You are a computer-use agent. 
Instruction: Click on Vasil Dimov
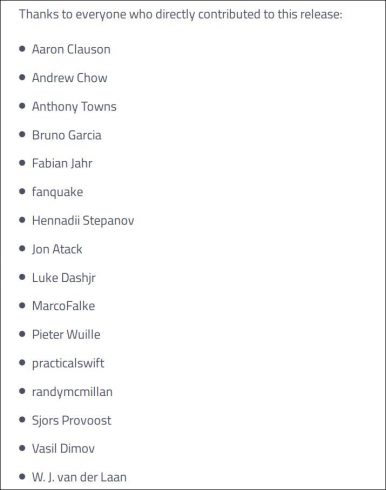pos(63,449)
